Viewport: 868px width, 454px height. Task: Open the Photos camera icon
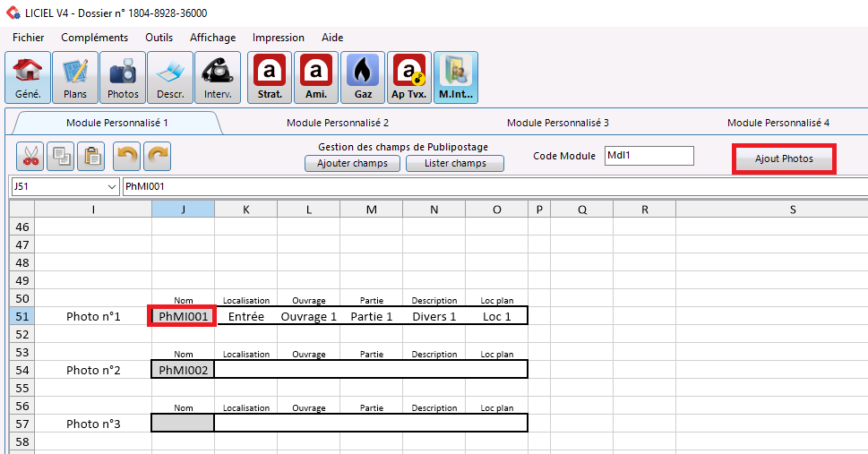click(123, 77)
